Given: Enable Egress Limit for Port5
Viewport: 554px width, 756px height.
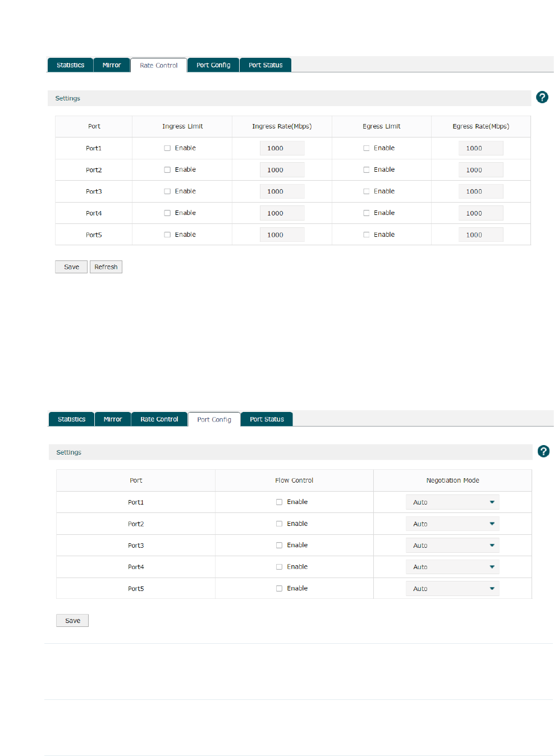Looking at the screenshot, I should tap(367, 235).
